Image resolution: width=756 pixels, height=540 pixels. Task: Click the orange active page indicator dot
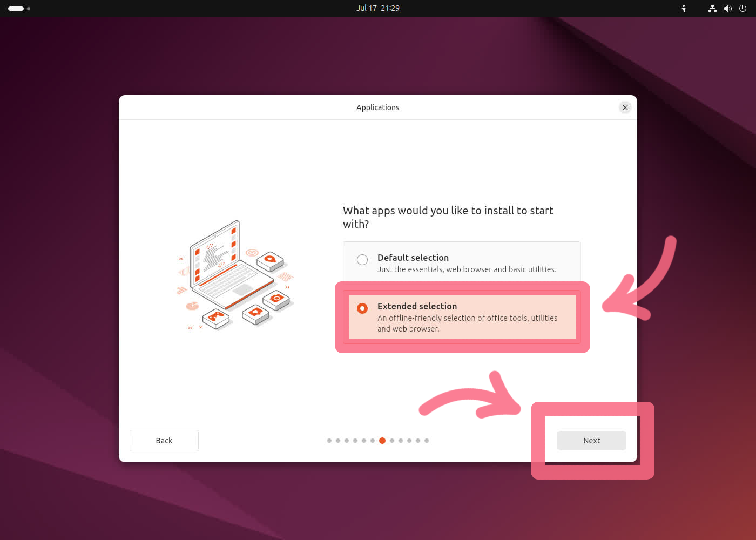coord(382,441)
